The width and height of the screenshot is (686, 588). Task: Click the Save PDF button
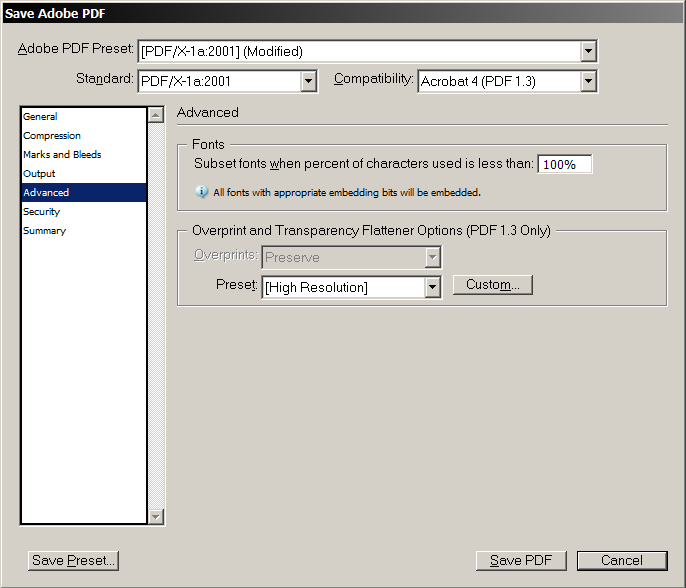point(521,560)
